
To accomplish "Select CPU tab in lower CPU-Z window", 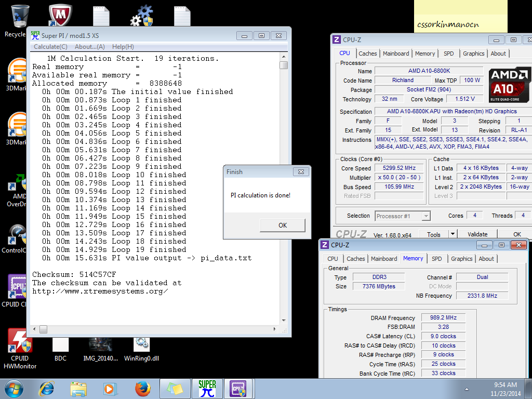I will tap(332, 259).
